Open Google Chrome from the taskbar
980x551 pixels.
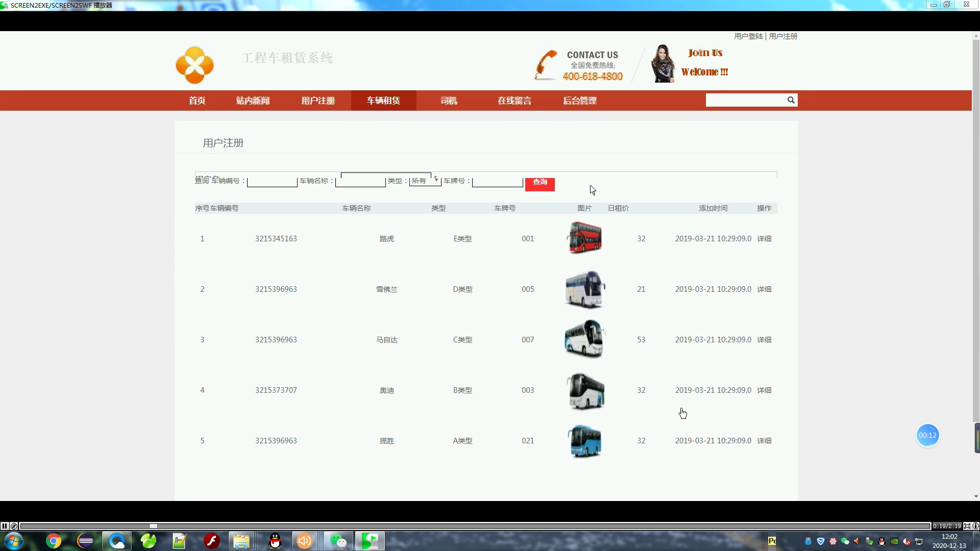tap(54, 541)
